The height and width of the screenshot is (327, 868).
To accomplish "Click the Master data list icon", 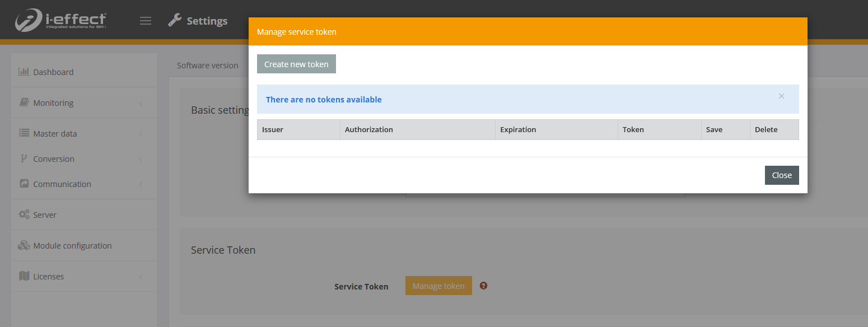I will [24, 133].
